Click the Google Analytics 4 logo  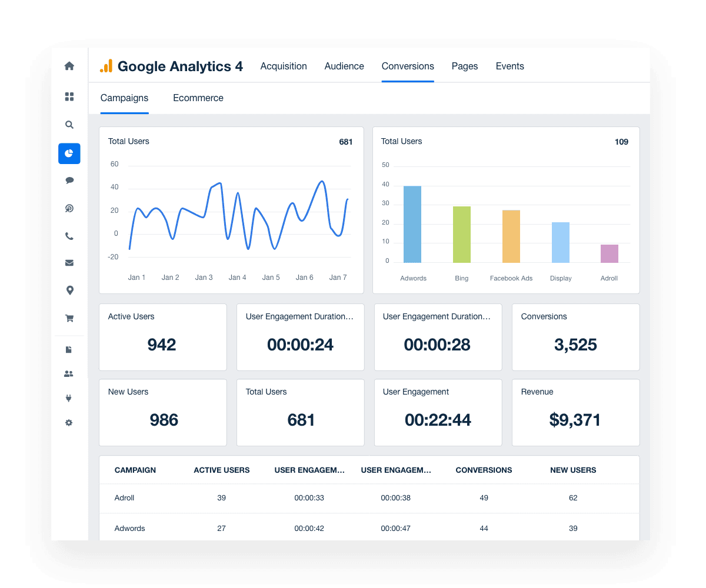(171, 66)
